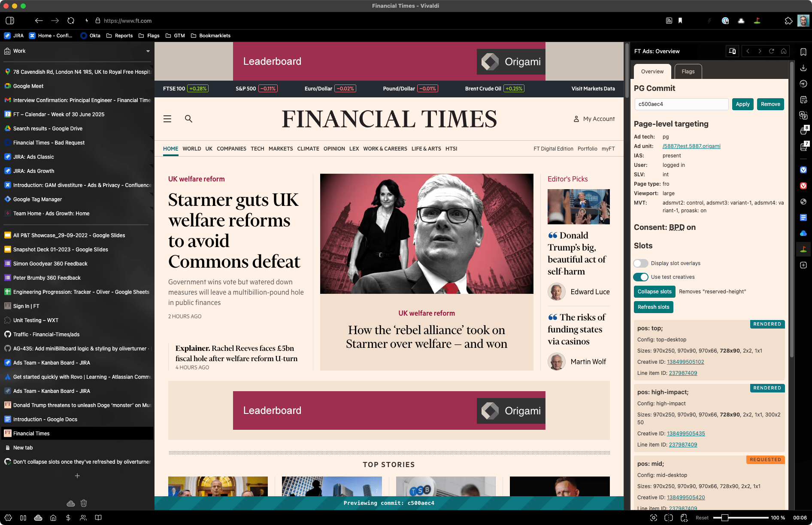The height and width of the screenshot is (525, 812).
Task: Open the CLIMATE navigation section
Action: point(308,149)
